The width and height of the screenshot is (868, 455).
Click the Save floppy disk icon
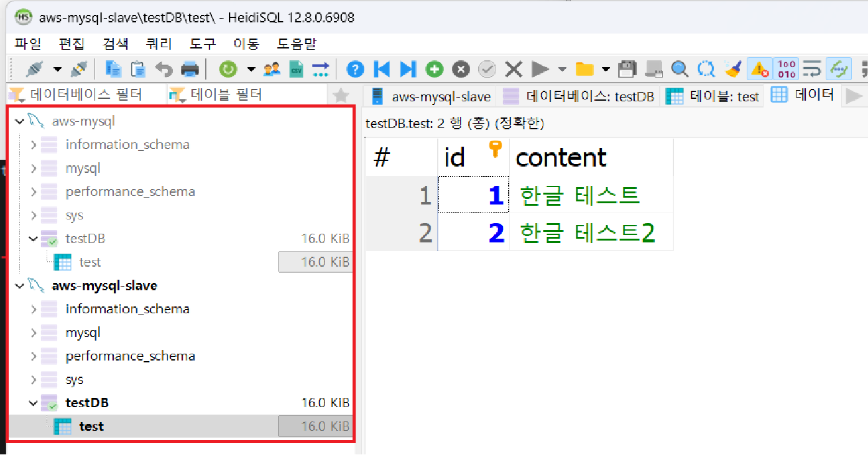pos(627,68)
